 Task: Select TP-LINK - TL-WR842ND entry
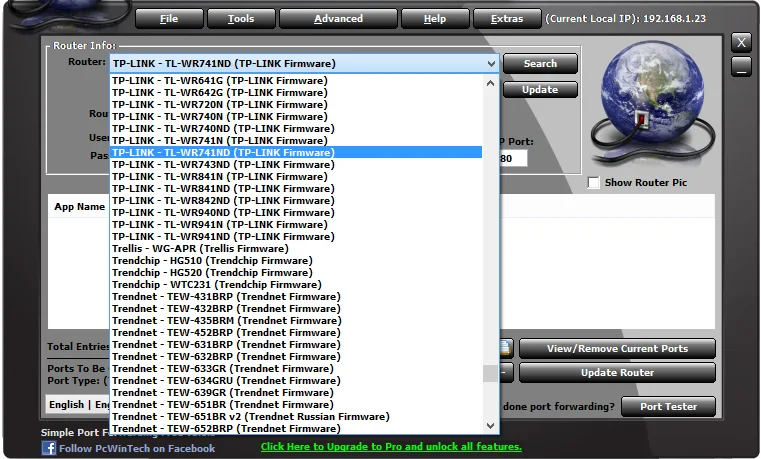[x=296, y=200]
